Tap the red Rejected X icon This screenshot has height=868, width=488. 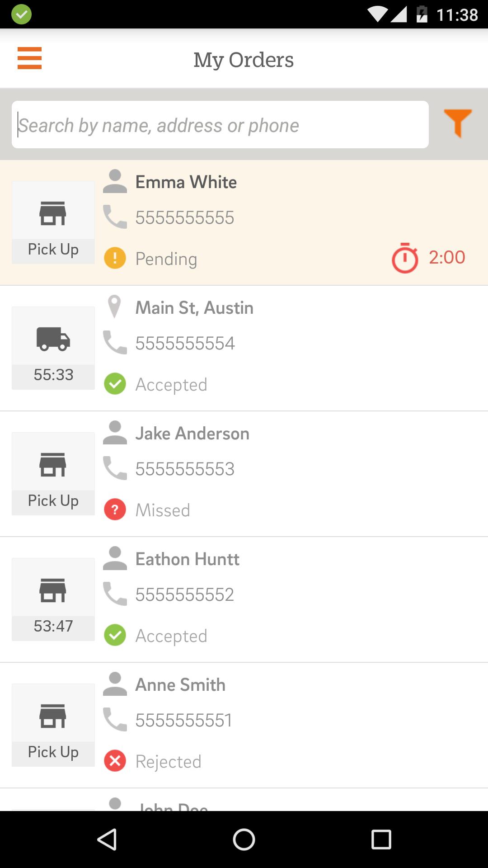115,761
